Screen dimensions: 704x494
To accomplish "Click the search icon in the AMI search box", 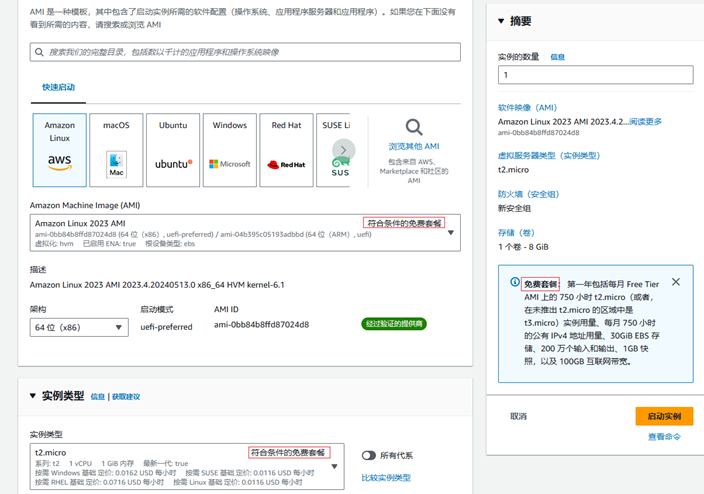I will (x=40, y=52).
